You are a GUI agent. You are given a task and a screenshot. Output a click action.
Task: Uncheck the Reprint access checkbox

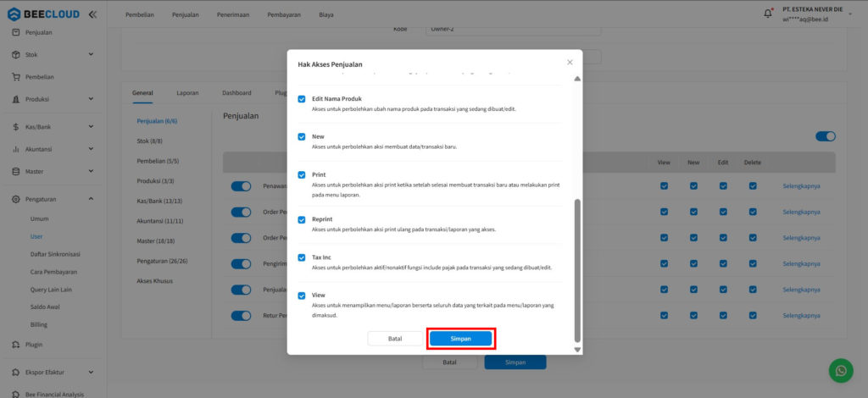pyautogui.click(x=302, y=219)
